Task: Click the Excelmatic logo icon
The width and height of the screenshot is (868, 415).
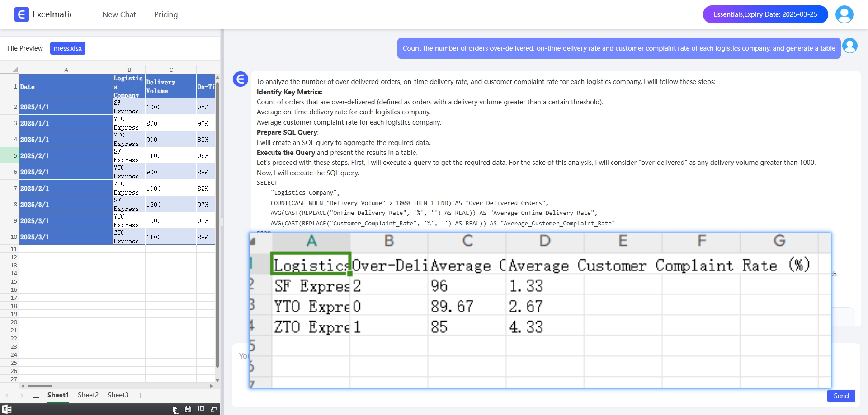Action: (21, 14)
